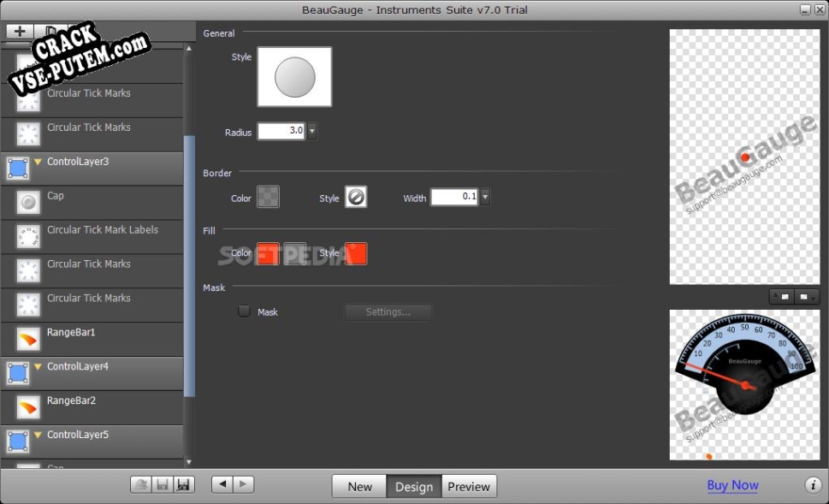
Task: Follow the Buy Now link
Action: tap(733, 485)
